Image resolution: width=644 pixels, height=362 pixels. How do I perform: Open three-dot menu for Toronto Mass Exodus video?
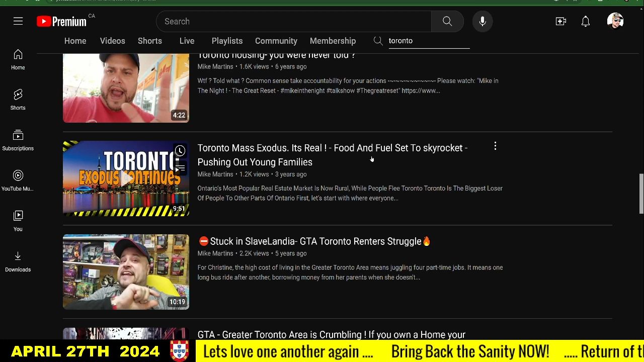click(x=495, y=146)
